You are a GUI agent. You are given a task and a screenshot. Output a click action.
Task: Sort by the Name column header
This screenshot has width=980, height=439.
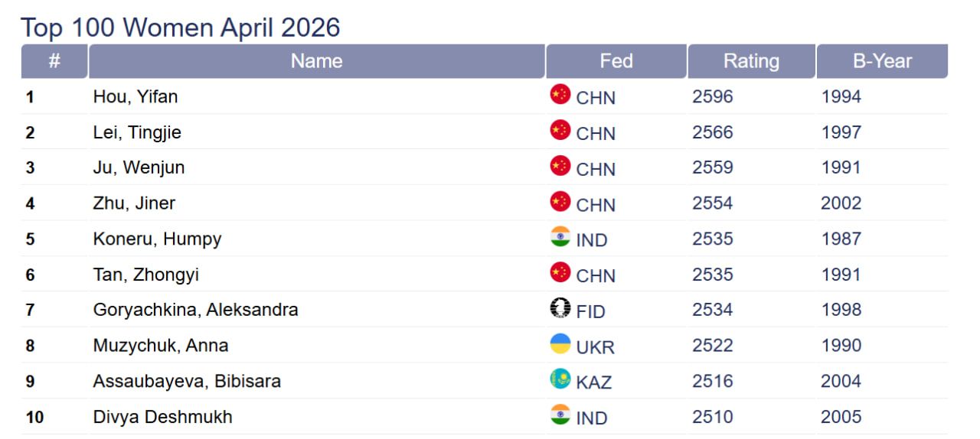pos(316,61)
